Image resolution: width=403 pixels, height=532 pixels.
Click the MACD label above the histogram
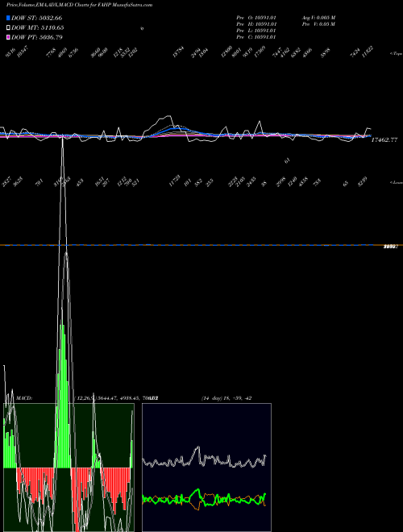[x=23, y=398]
